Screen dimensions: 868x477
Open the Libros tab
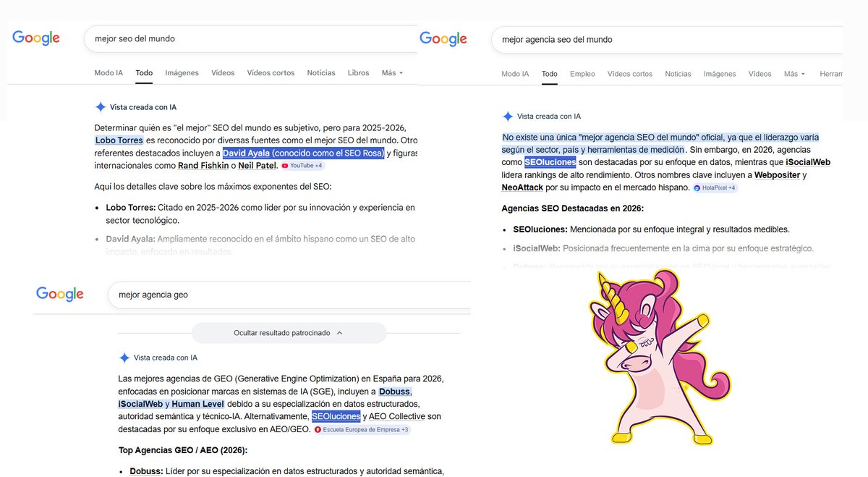coord(358,73)
